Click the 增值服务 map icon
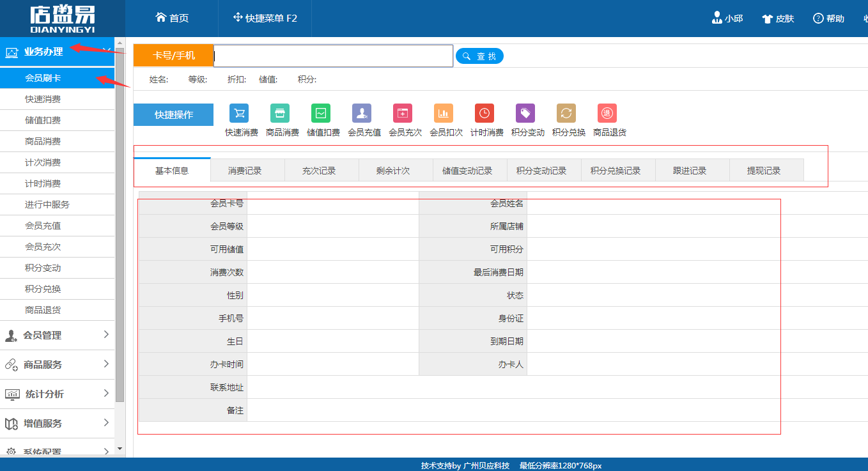The image size is (868, 471). coord(11,424)
